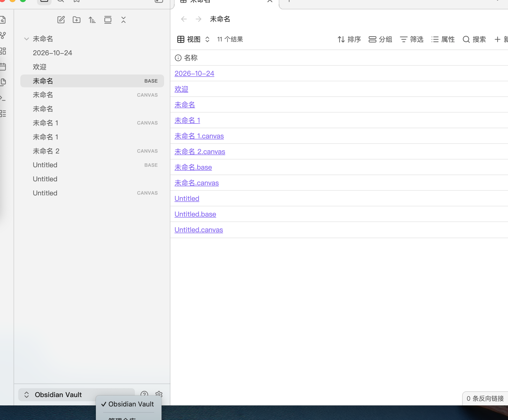Open the templates icon in the left ribbon
The height and width of the screenshot is (420, 508).
(x=3, y=82)
